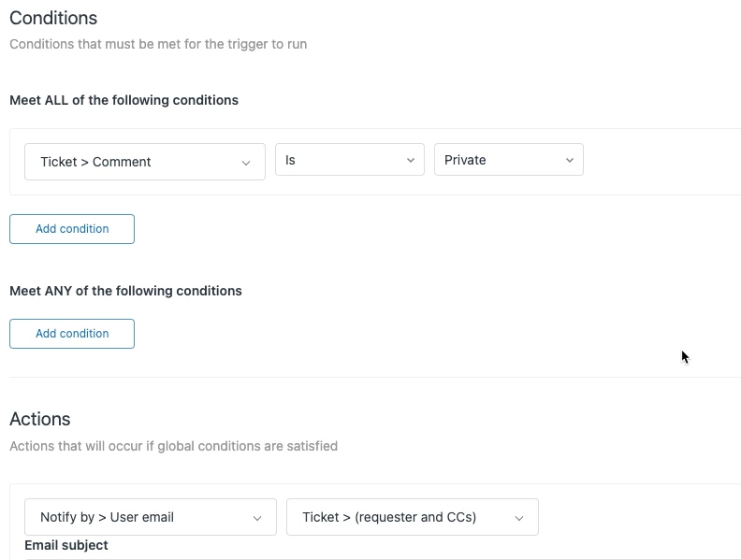Viewport: 741px width, 560px height.
Task: Click the Actions section heading
Action: coord(40,419)
